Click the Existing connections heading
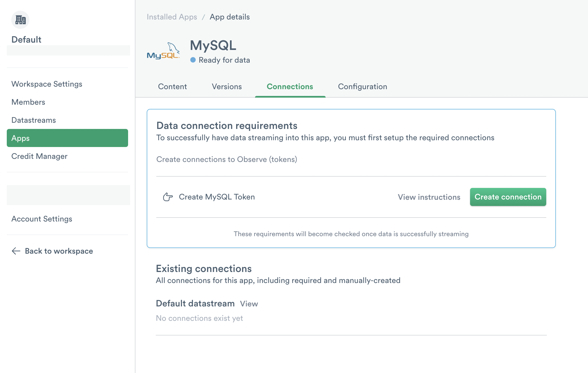Viewport: 588px width, 373px height. click(204, 269)
